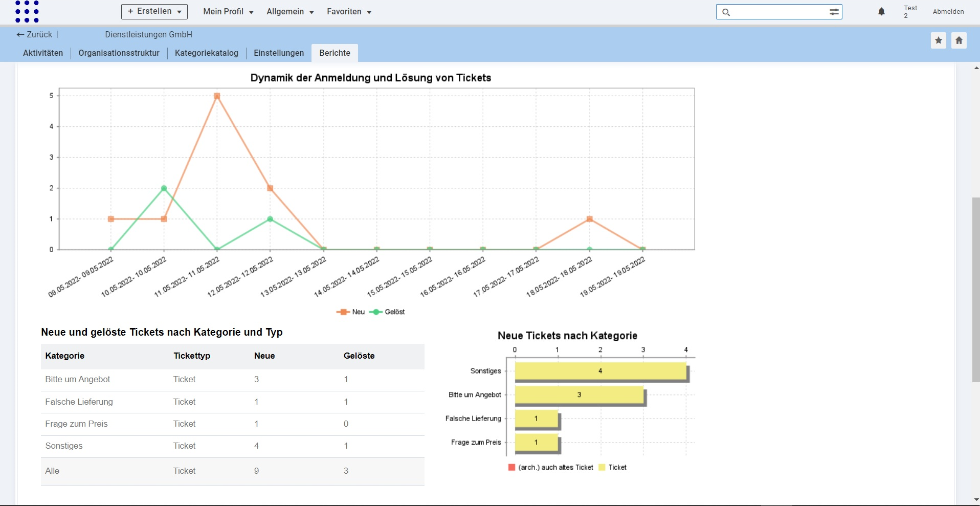Viewport: 980px width, 506px height.
Task: Select the Frage zum Preis table cell
Action: (x=77, y=424)
